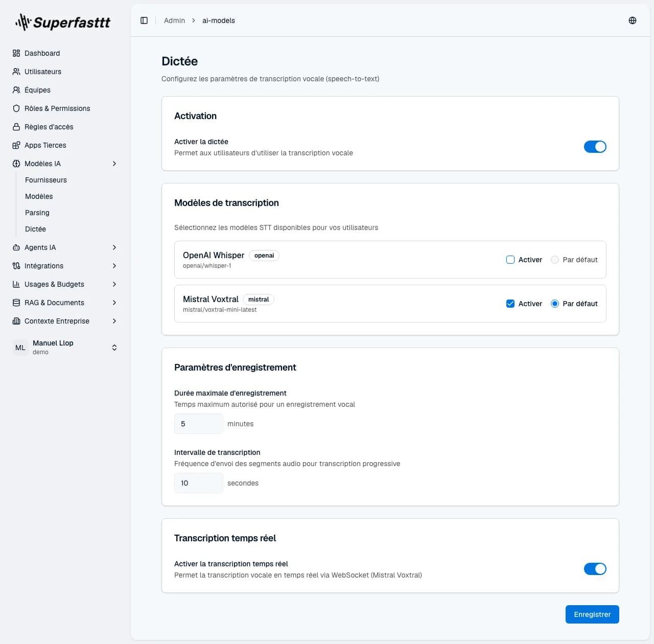
Task: Expand the Intégrations chevron
Action: coord(114,266)
